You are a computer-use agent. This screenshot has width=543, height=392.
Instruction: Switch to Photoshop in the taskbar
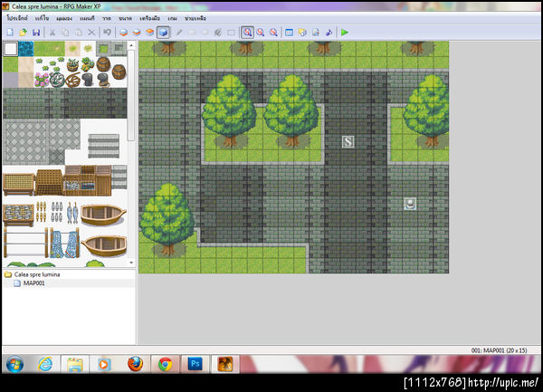point(195,364)
